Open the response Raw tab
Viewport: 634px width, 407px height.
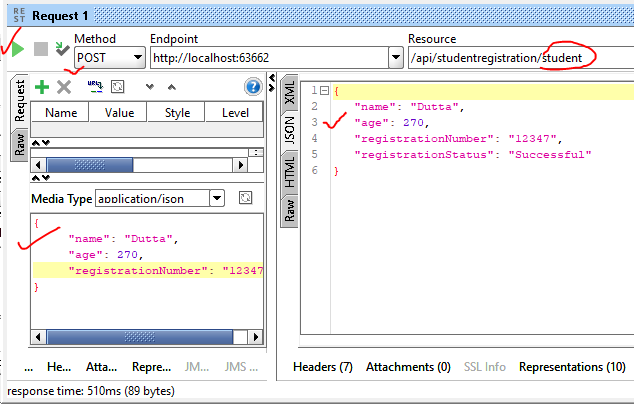click(x=290, y=210)
